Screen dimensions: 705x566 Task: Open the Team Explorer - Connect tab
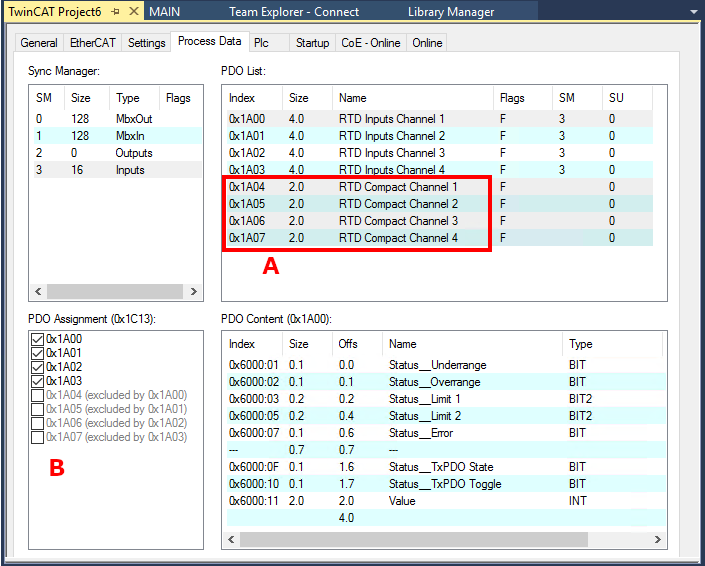pyautogui.click(x=294, y=12)
